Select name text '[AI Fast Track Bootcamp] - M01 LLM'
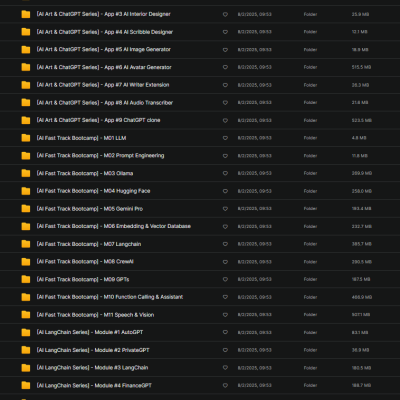 (81, 138)
